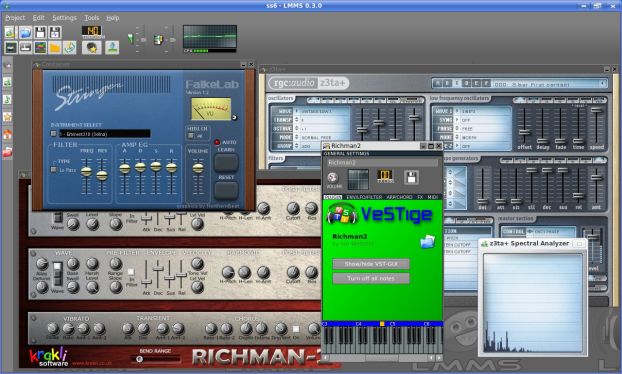Image resolution: width=622 pixels, height=374 pixels.
Task: Click the star icon in left sidebar
Action: click(x=7, y=117)
